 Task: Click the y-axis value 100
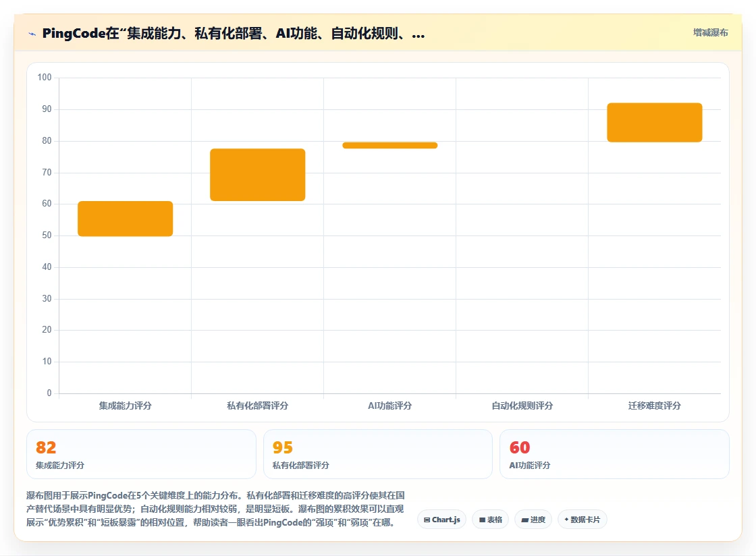(x=45, y=77)
